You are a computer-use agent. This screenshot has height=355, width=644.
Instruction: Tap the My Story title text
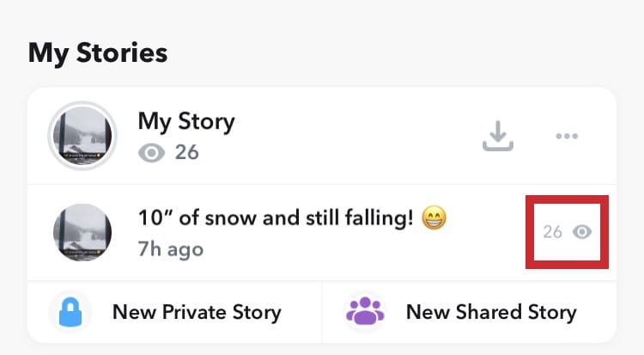[x=185, y=121]
